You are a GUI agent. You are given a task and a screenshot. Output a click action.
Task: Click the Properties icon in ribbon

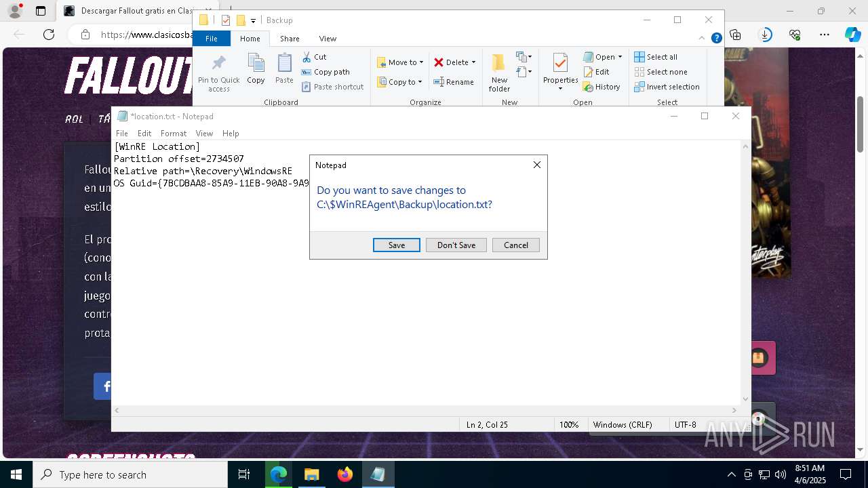coord(560,64)
